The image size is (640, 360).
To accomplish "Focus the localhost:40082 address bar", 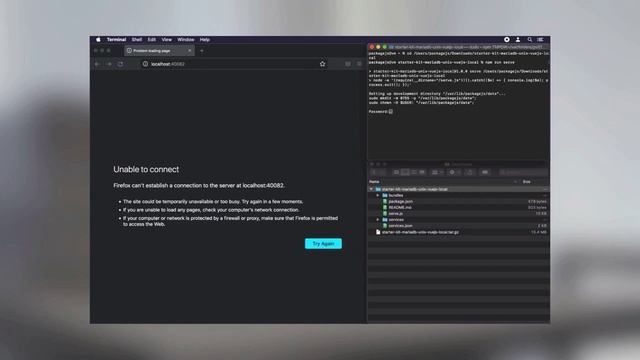I will tap(233, 64).
